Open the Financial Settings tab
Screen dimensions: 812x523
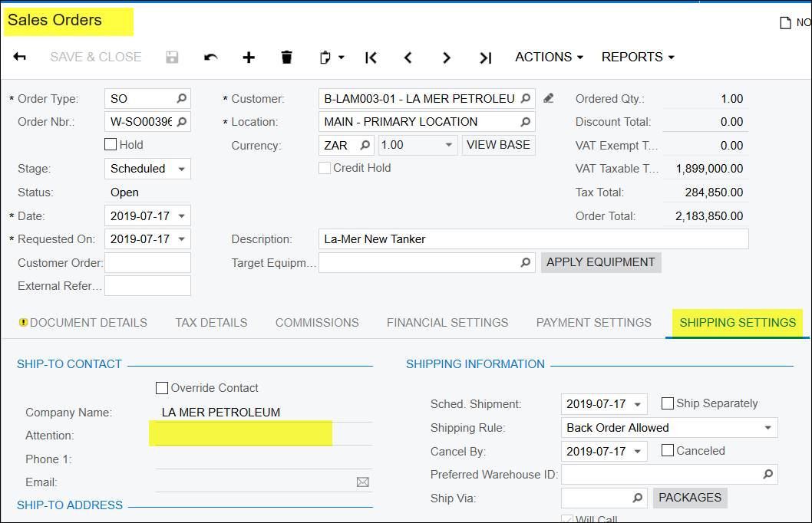point(447,323)
